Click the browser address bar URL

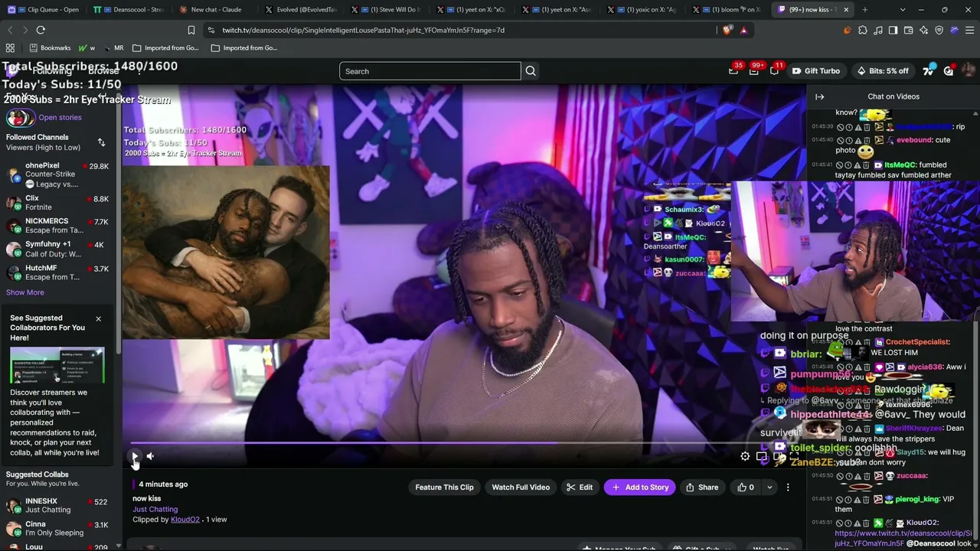pyautogui.click(x=364, y=30)
